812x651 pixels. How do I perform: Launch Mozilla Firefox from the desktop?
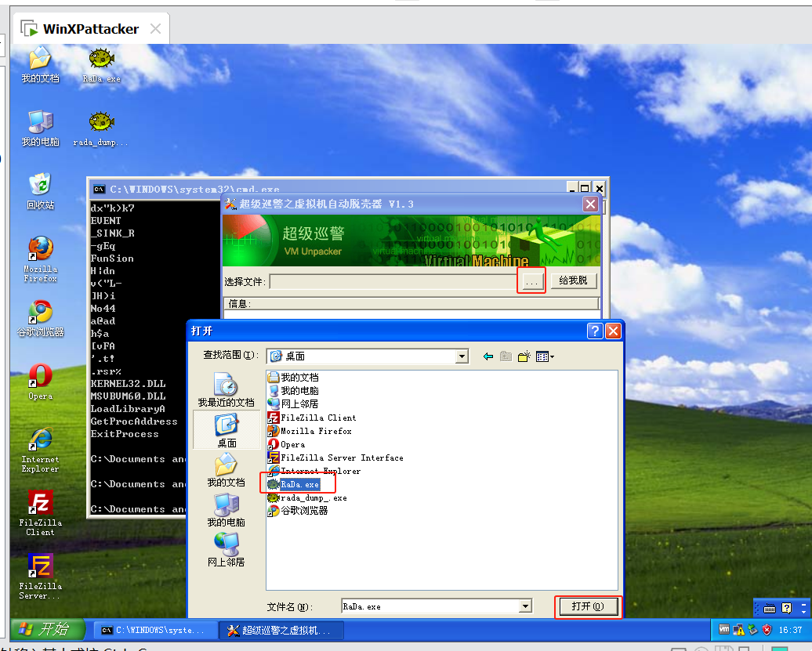tap(41, 259)
